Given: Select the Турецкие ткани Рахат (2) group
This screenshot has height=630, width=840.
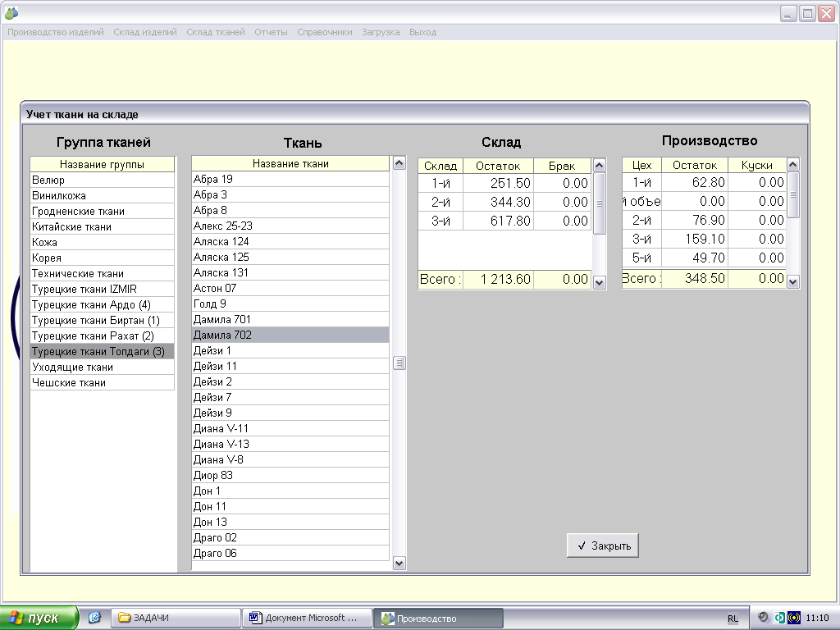Looking at the screenshot, I should (103, 336).
